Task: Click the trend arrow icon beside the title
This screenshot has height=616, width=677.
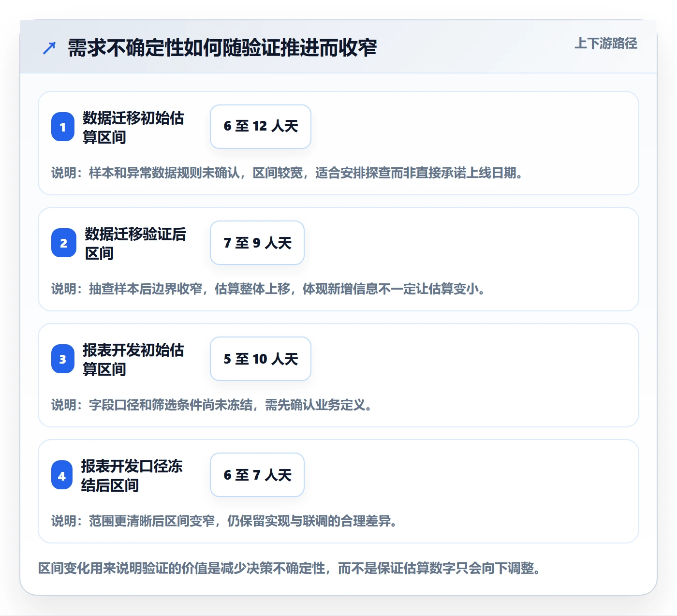Action: pyautogui.click(x=49, y=48)
